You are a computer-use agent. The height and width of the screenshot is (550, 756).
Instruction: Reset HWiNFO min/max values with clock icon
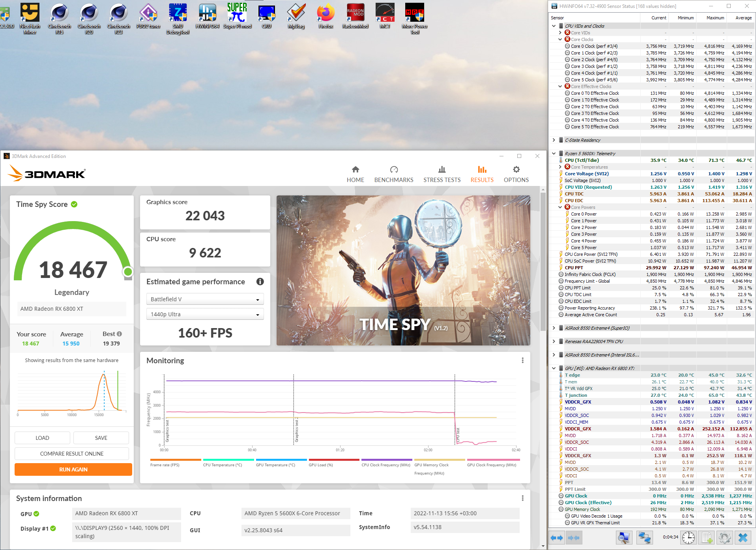pos(689,538)
